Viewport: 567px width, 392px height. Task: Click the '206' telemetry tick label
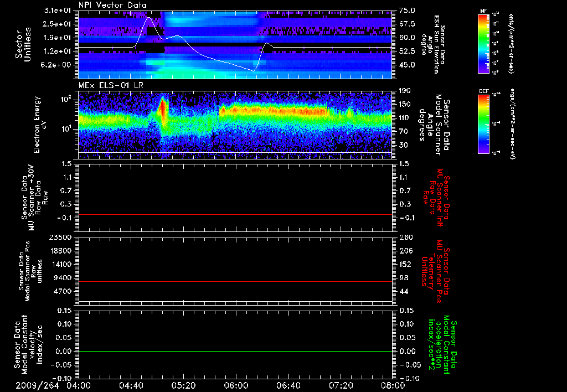[406, 251]
